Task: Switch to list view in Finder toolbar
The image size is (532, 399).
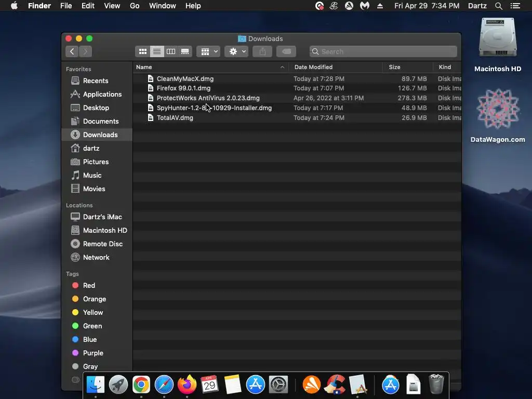Action: pos(157,51)
